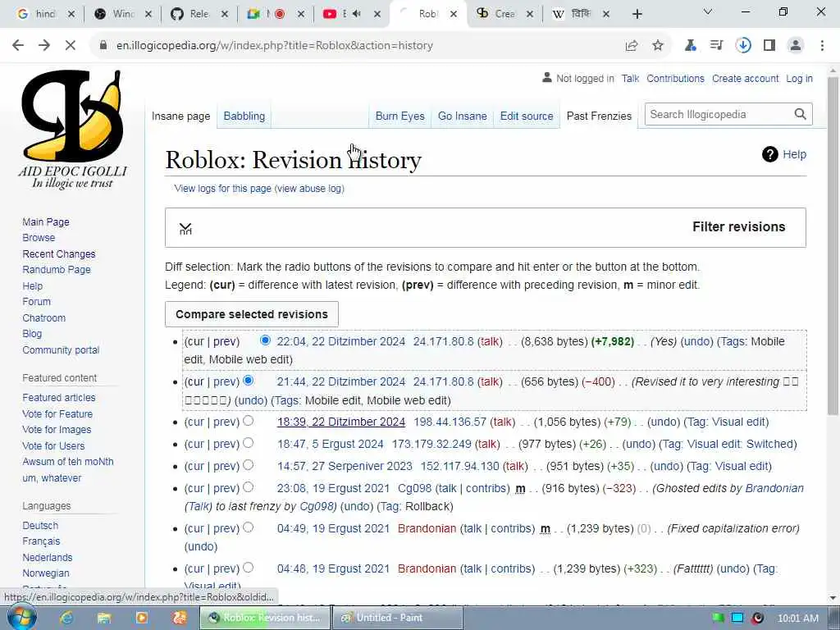Open the Edit source tab
This screenshot has width=840, height=630.
[527, 116]
